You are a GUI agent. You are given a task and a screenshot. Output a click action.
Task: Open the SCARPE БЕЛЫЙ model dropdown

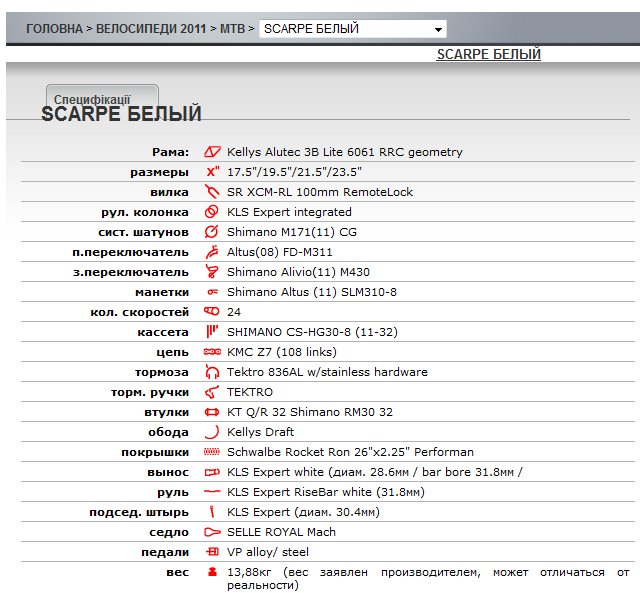point(352,29)
